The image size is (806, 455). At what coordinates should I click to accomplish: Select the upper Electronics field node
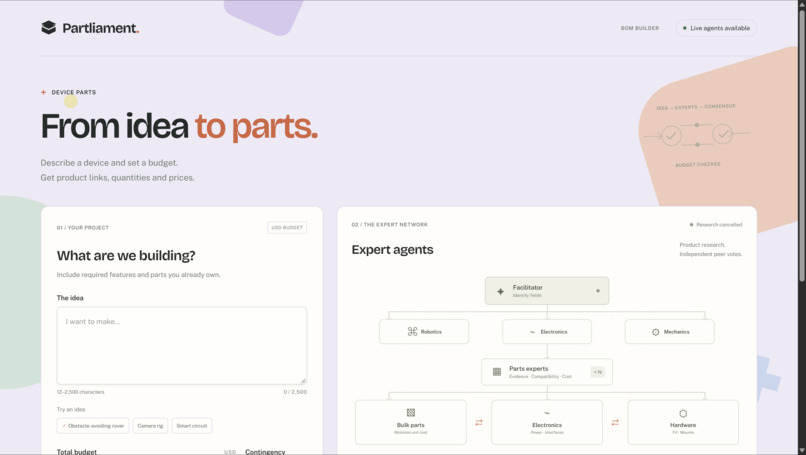click(547, 332)
